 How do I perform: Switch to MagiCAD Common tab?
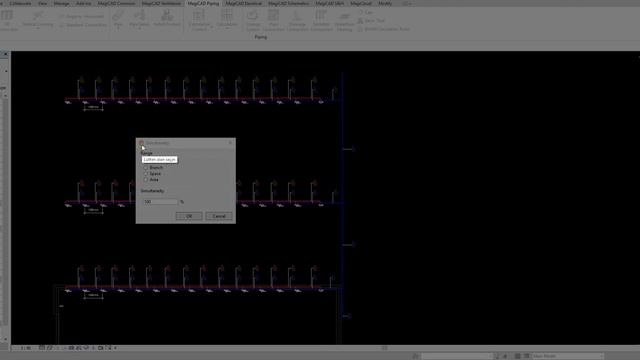(116, 3)
